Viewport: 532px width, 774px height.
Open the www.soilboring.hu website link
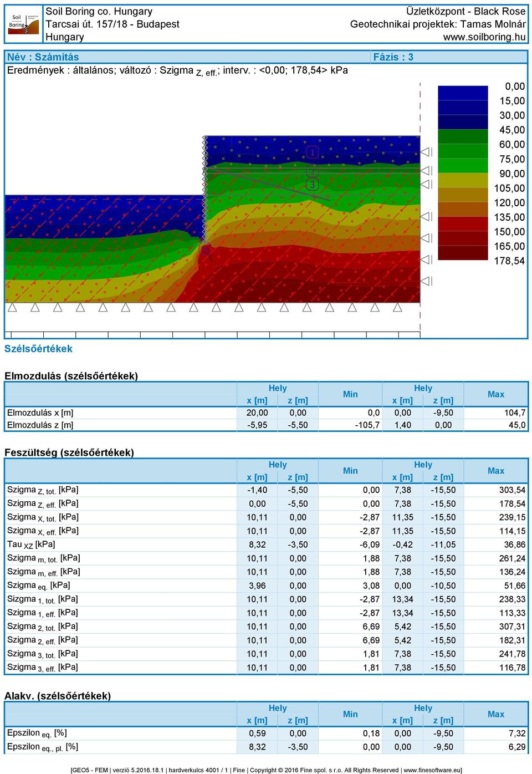[x=484, y=37]
